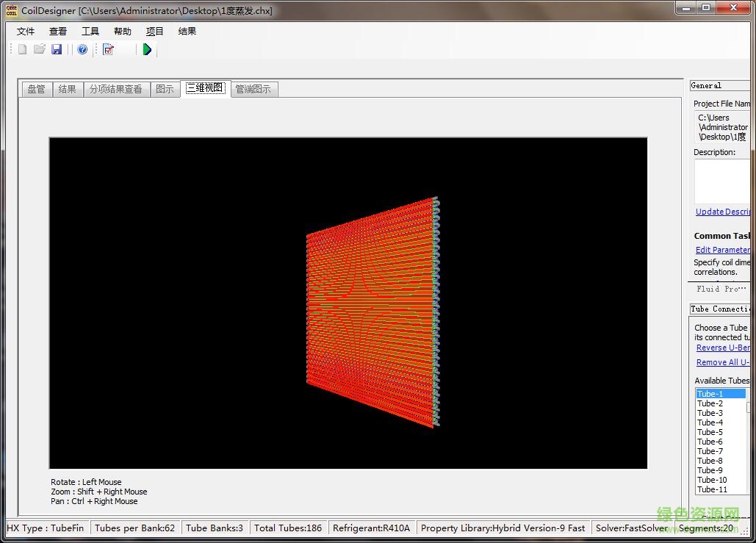Click the checklist validation icon
The height and width of the screenshot is (543, 756).
109,49
